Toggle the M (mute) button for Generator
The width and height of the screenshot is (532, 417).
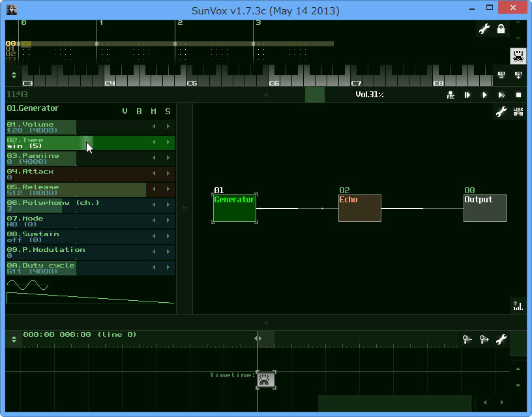pyautogui.click(x=154, y=112)
